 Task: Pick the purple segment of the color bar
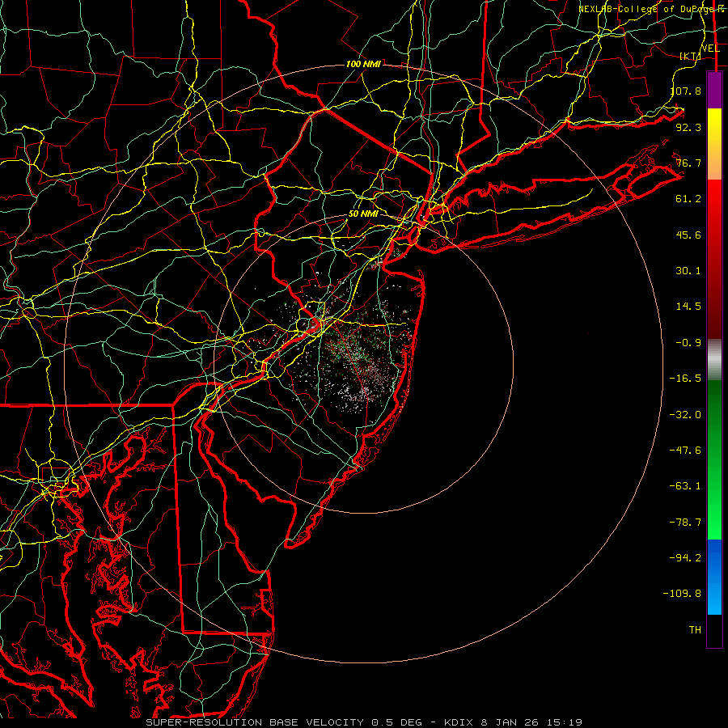point(714,90)
